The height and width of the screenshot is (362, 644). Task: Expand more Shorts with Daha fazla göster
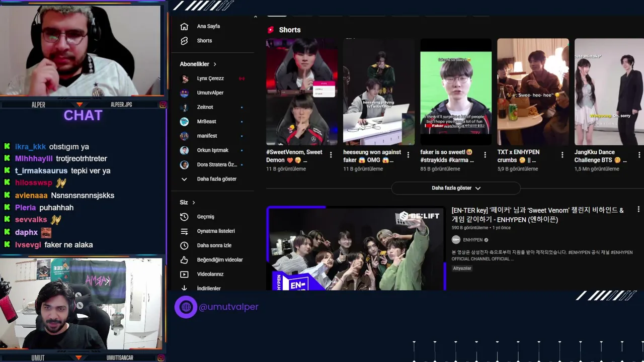pos(455,188)
